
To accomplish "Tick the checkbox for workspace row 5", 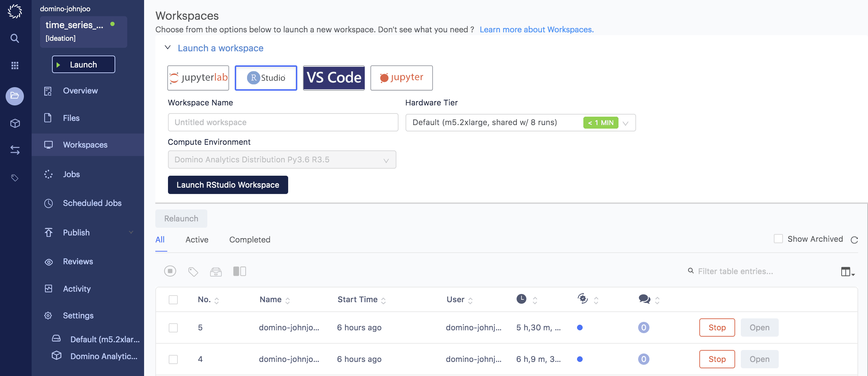I will click(x=173, y=328).
